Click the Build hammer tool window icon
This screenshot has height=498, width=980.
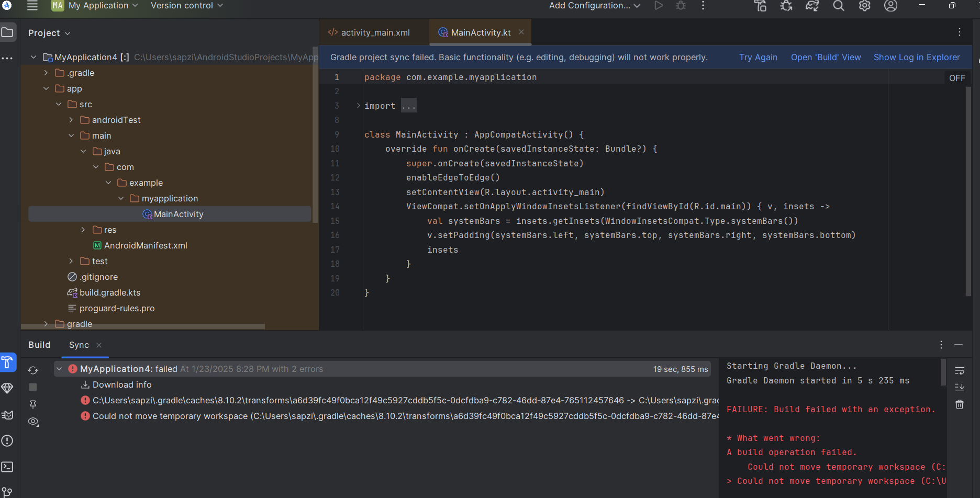(7, 362)
